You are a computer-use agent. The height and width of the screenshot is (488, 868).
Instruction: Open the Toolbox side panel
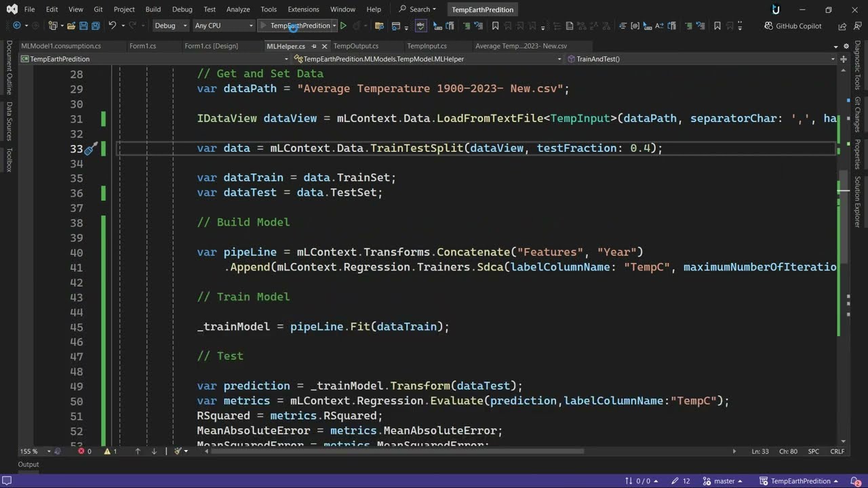pos(9,159)
